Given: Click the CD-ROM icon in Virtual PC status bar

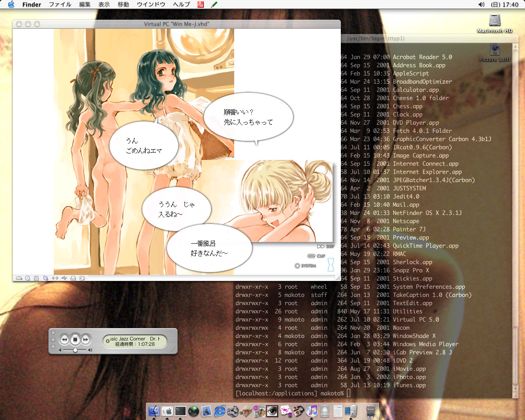Looking at the screenshot, I should point(27,278).
